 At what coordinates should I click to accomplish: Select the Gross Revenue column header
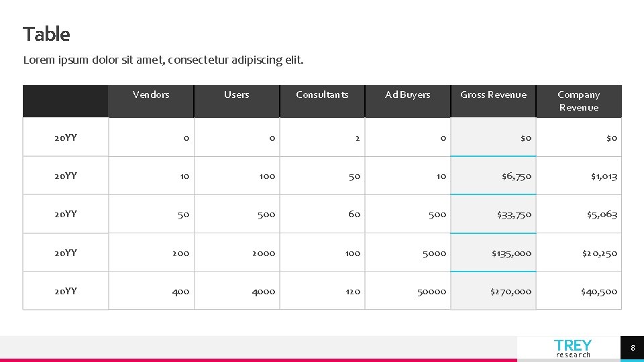click(493, 95)
